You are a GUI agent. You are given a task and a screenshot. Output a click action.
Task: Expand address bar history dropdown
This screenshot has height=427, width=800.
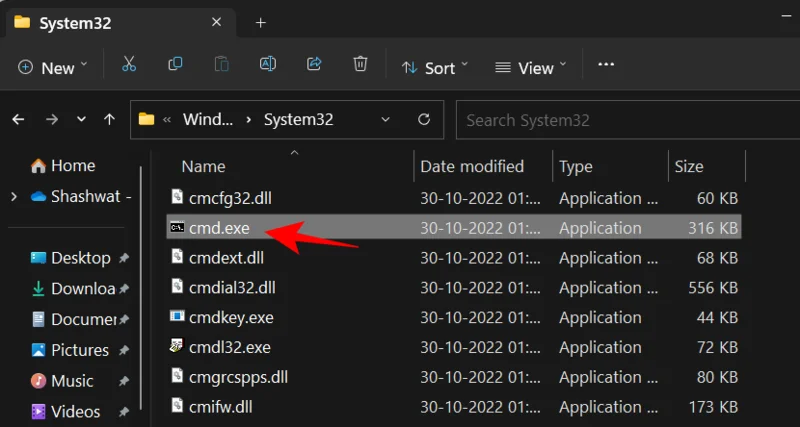pyautogui.click(x=385, y=120)
